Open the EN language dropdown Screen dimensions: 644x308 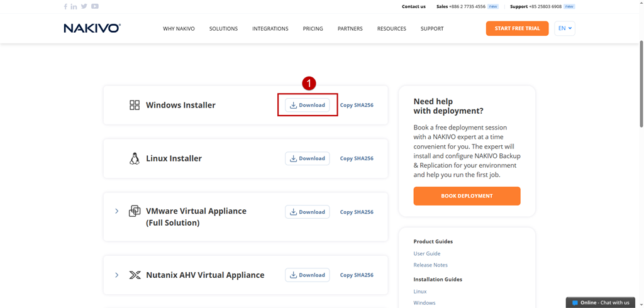coord(565,28)
